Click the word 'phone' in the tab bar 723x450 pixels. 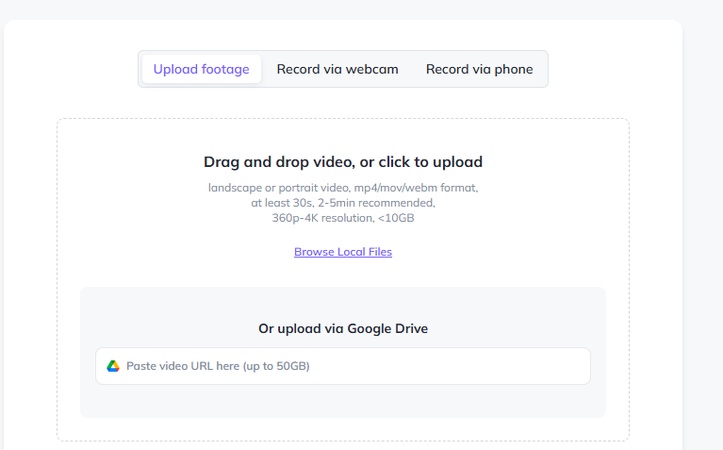click(512, 69)
